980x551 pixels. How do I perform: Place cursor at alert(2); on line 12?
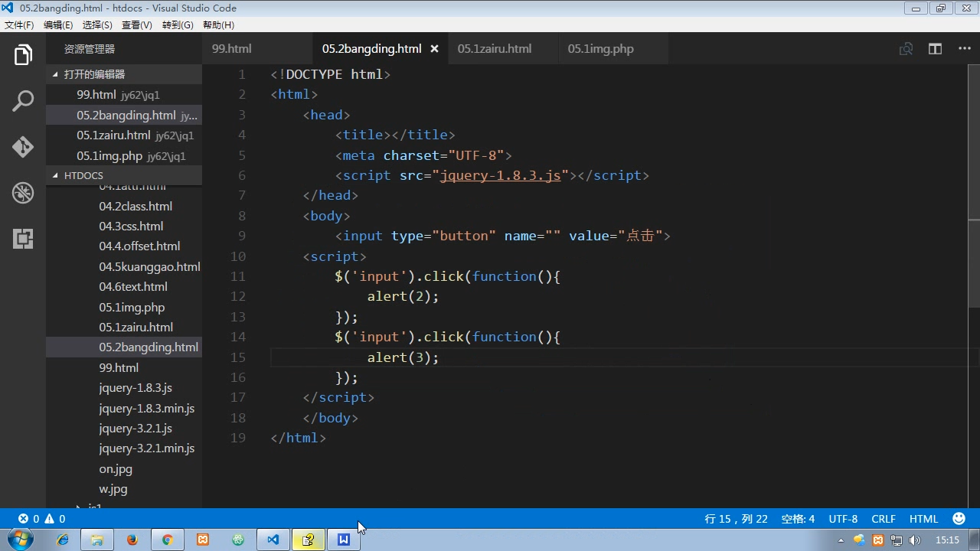point(403,296)
